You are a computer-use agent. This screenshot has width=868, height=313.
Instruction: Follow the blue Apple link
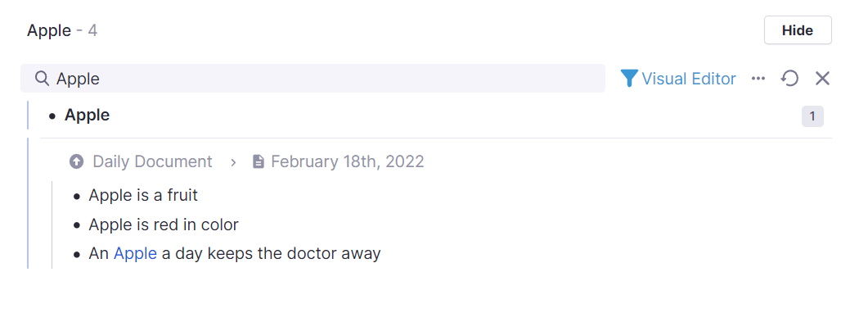[x=135, y=254]
